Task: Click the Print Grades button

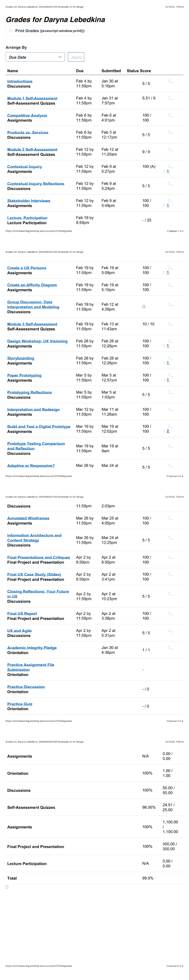Action: tap(47, 31)
